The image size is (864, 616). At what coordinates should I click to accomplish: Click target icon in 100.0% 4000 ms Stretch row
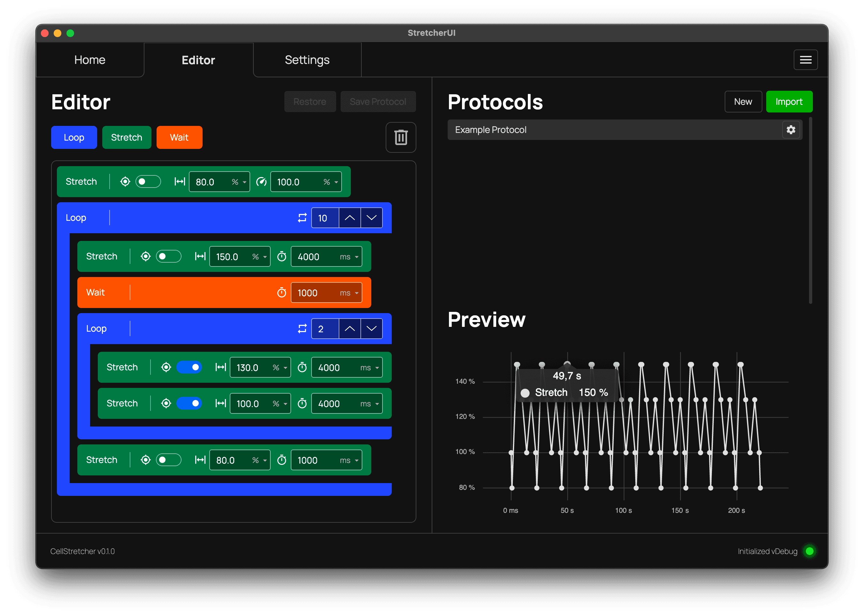pos(166,403)
